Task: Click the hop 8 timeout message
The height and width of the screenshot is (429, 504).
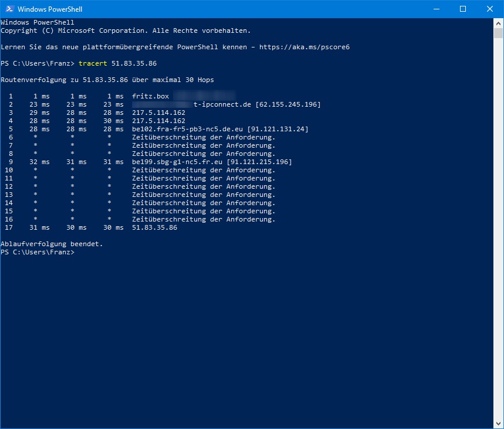Action: pyautogui.click(x=204, y=154)
